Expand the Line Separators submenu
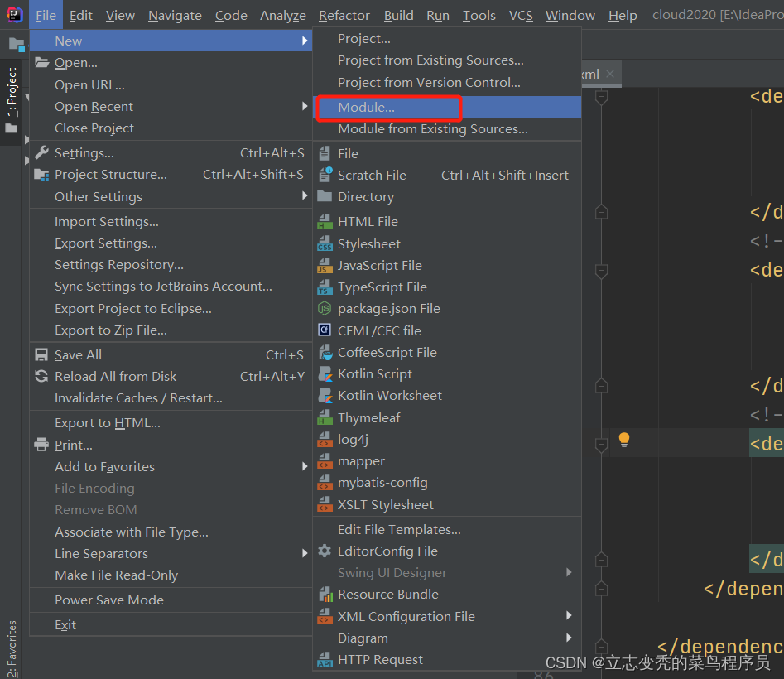This screenshot has width=784, height=679. (305, 553)
